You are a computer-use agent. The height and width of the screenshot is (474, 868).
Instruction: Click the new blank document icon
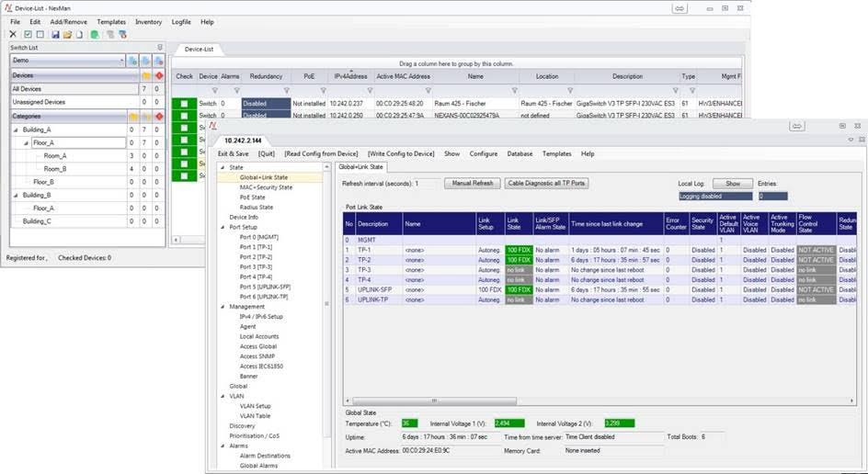[x=79, y=34]
